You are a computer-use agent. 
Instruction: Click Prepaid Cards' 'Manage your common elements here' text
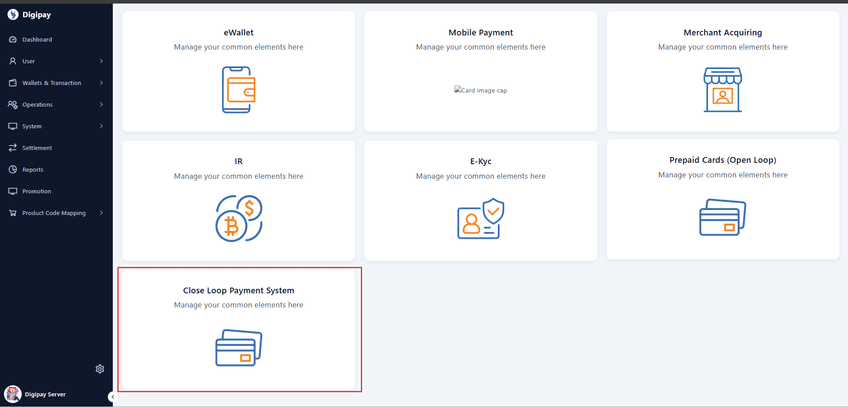click(x=723, y=175)
